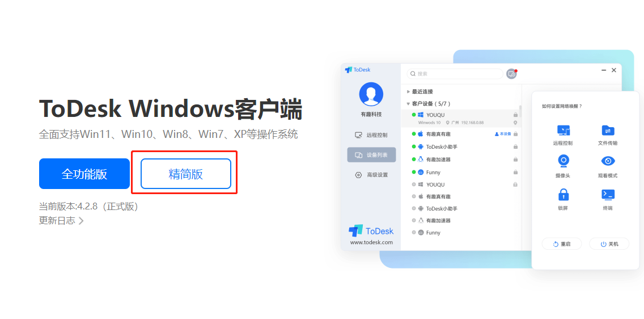Image resolution: width=644 pixels, height=319 pixels.
Task: Switch to 设备列表 sidebar tab
Action: pos(371,155)
